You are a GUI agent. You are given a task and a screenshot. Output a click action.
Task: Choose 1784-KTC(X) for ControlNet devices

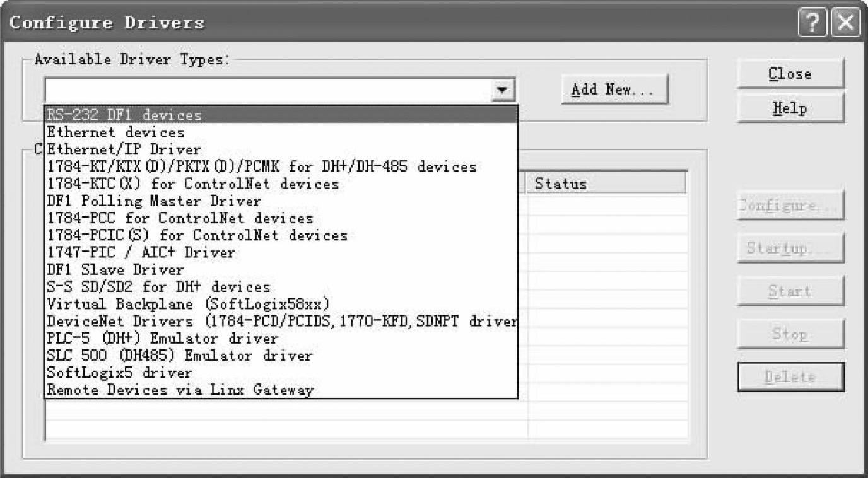[x=281, y=184]
